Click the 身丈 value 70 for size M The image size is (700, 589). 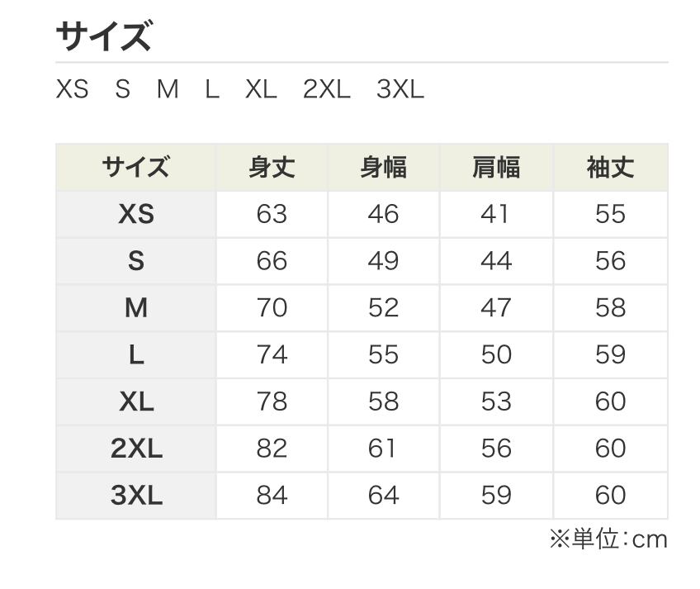click(272, 308)
